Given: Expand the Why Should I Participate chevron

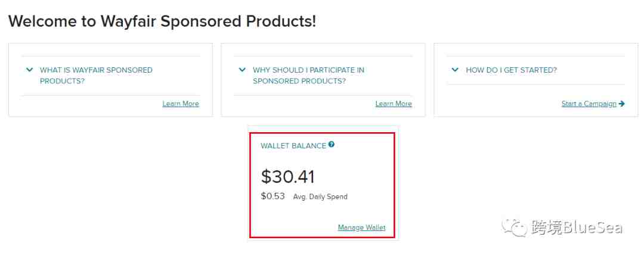Looking at the screenshot, I should pos(242,70).
